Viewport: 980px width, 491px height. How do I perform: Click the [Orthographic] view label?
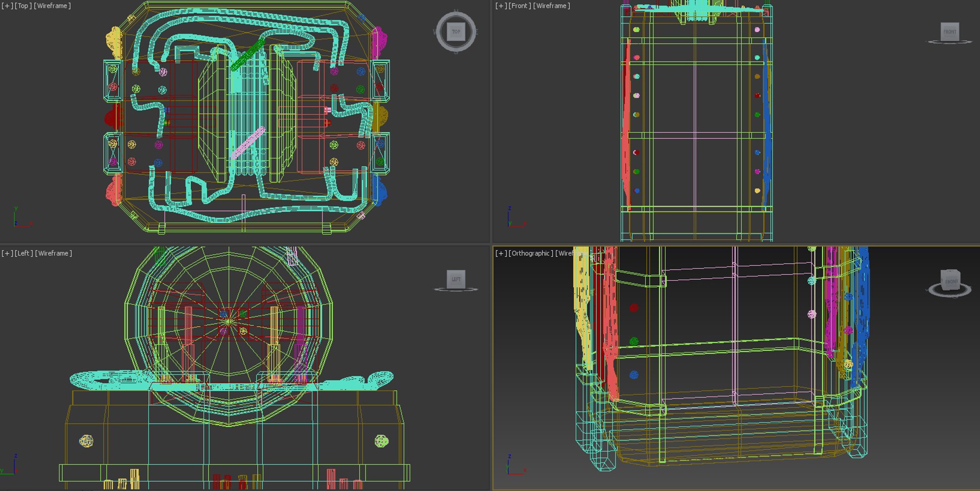point(531,253)
